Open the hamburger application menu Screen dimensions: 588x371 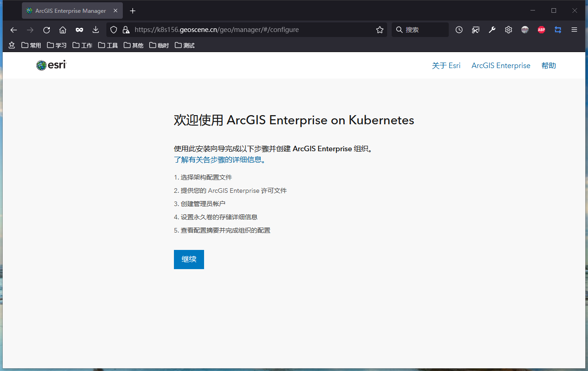574,30
